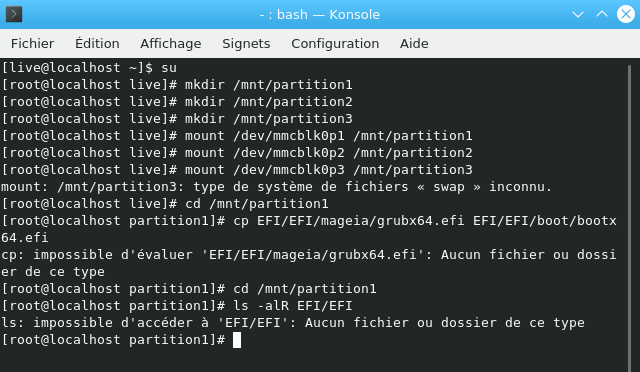Image resolution: width=640 pixels, height=372 pixels.
Task: Click the 'ls -alR EFI/EFI' command line
Action: [177, 306]
